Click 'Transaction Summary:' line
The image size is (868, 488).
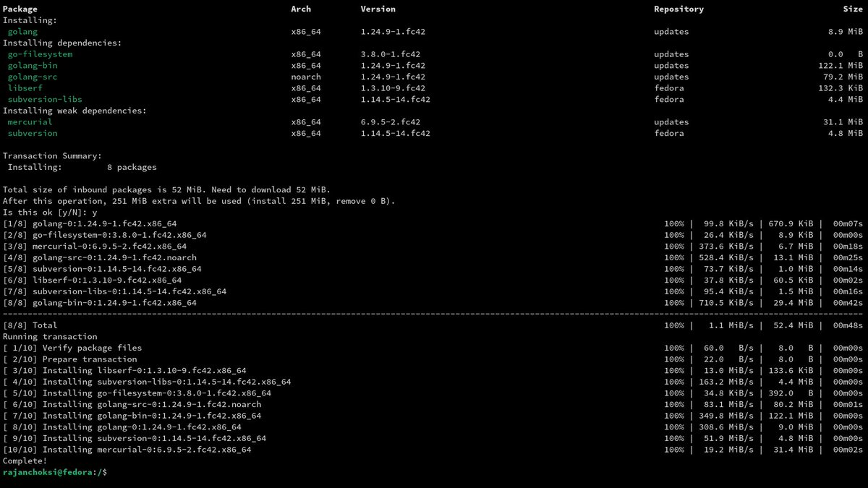[x=52, y=156]
